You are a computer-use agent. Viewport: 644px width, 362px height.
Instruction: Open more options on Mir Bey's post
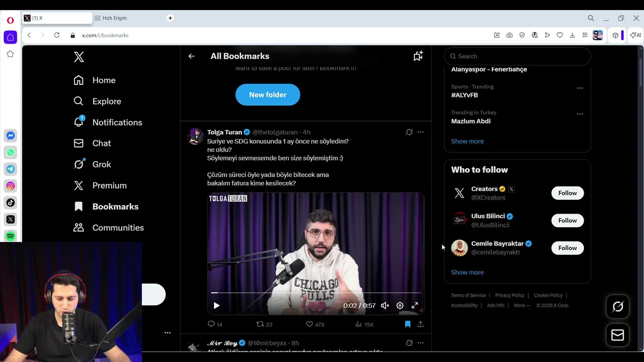421,343
